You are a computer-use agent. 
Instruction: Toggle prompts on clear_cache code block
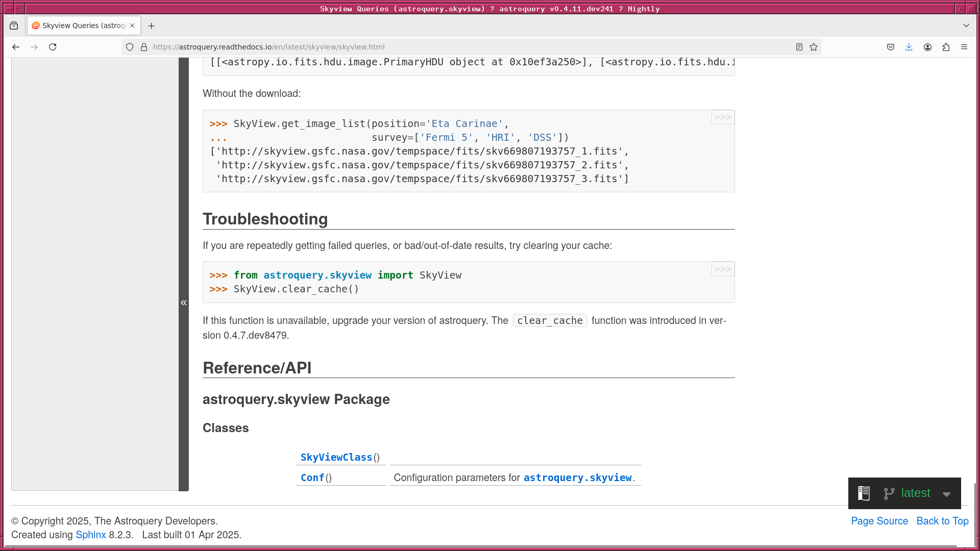coord(723,269)
